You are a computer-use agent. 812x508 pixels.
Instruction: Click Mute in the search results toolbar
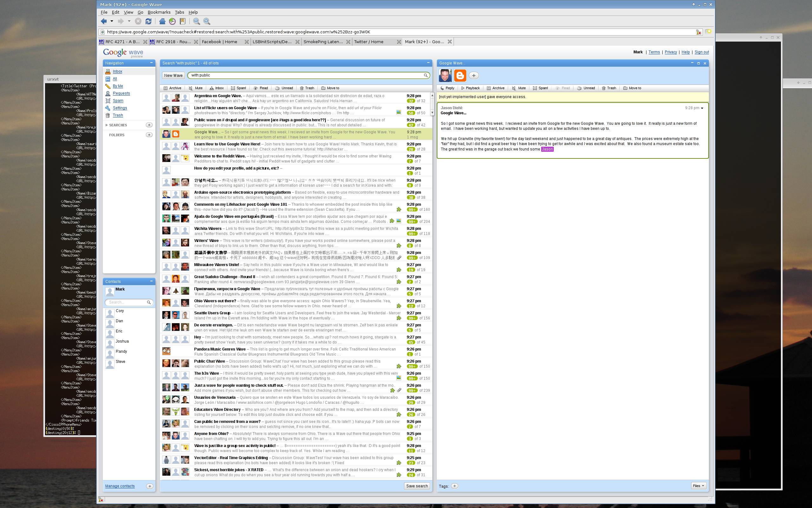pos(196,88)
